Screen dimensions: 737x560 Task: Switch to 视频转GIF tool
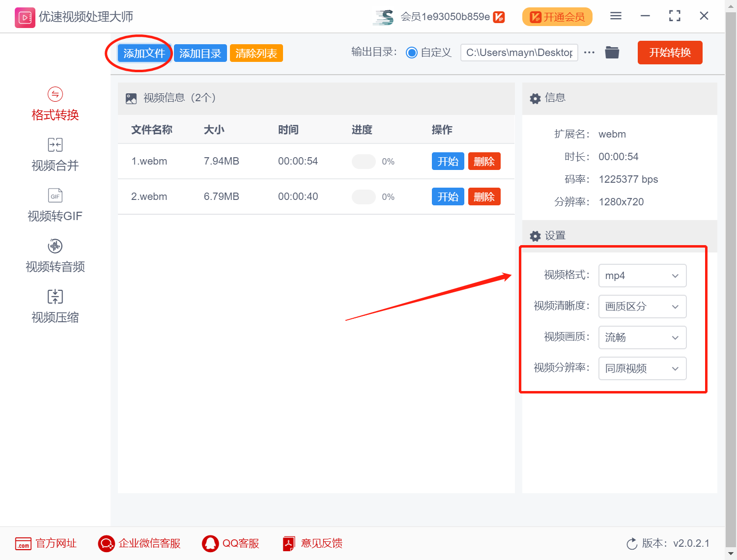tap(55, 205)
